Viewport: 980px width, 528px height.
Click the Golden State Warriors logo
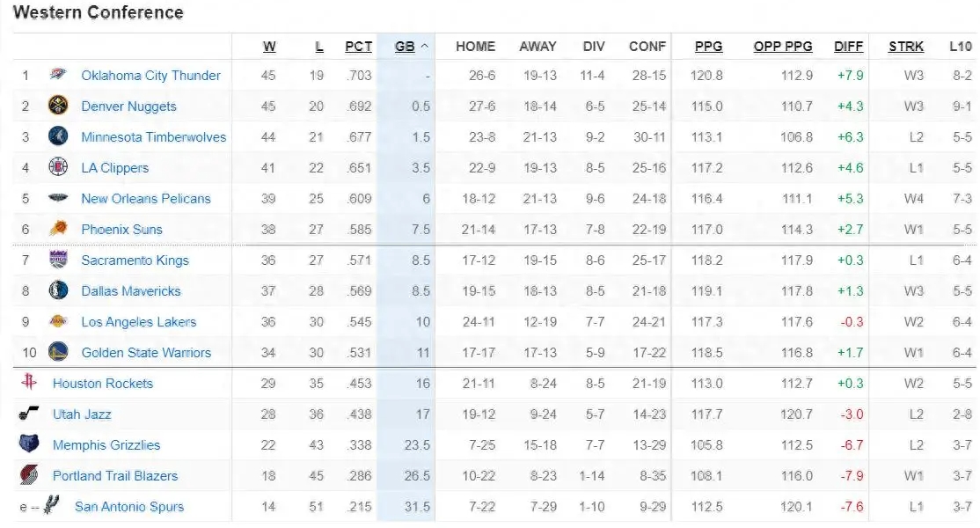point(57,352)
